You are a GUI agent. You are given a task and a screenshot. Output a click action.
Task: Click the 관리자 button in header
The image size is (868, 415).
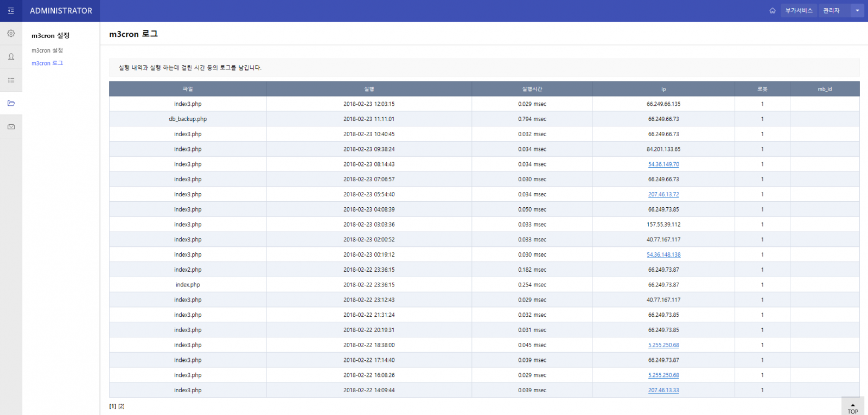click(831, 11)
